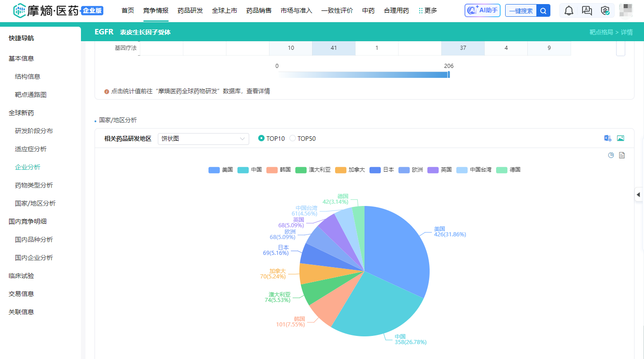
Task: Click the 靶点格局 breadcrumb link
Action: [x=601, y=32]
